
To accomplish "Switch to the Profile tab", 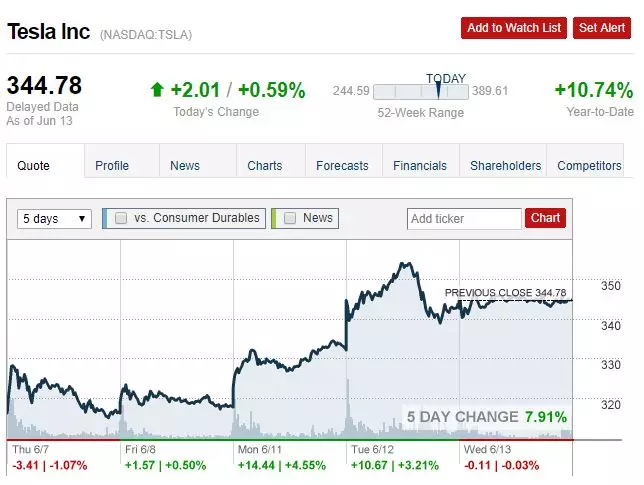I will [112, 166].
